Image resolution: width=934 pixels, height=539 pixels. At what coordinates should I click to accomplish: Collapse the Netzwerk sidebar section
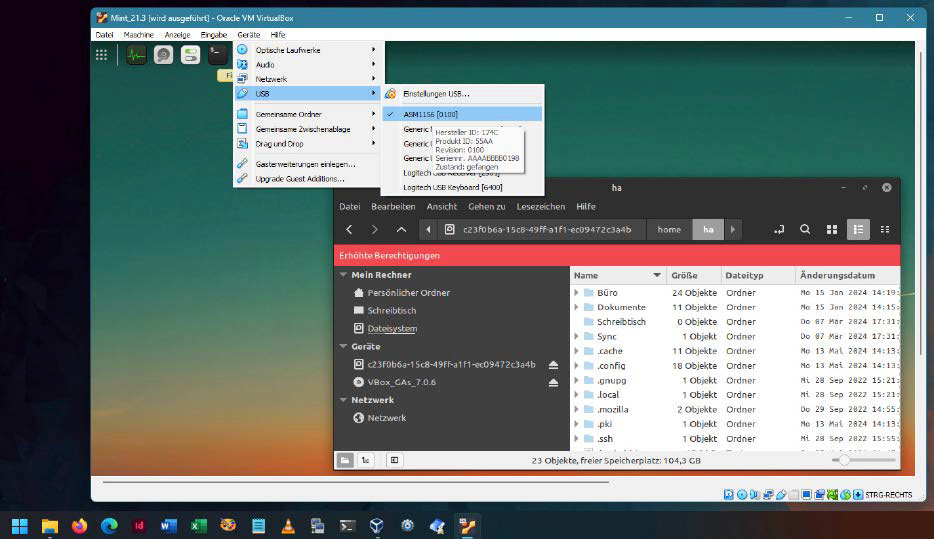point(344,400)
